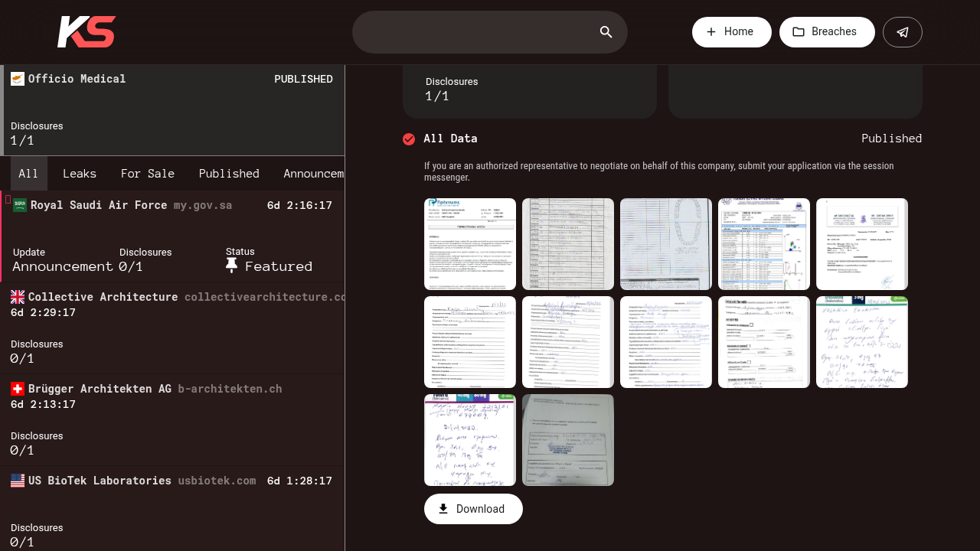Click the search magnifier icon
Image resolution: width=980 pixels, height=551 pixels.
pos(606,32)
